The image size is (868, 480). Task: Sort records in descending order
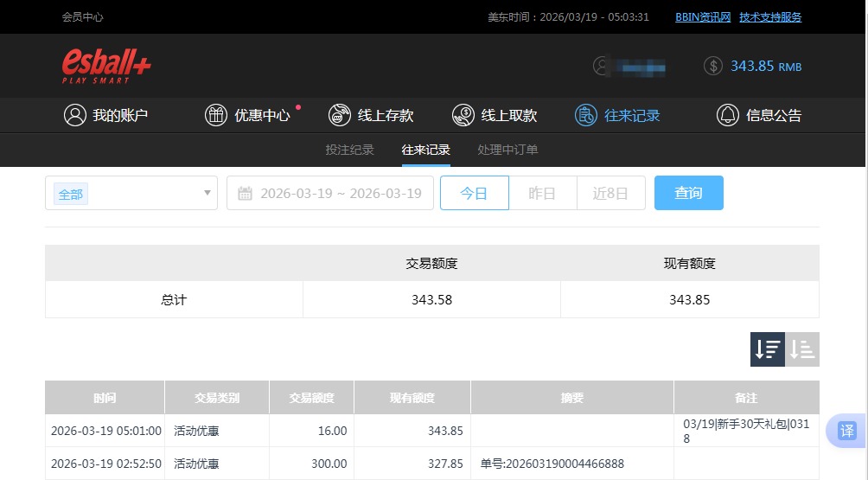pyautogui.click(x=767, y=349)
